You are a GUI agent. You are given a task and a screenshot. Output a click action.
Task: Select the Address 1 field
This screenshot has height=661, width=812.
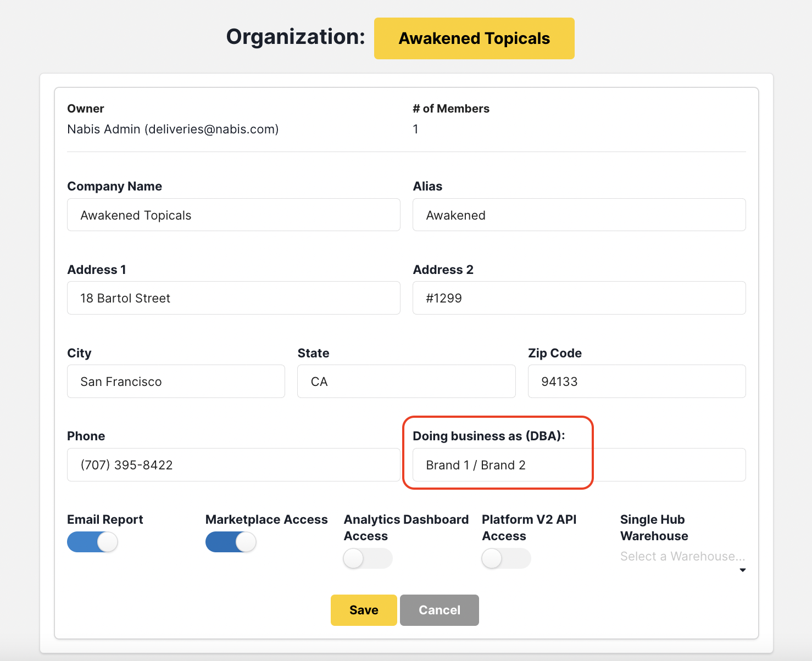(x=233, y=298)
